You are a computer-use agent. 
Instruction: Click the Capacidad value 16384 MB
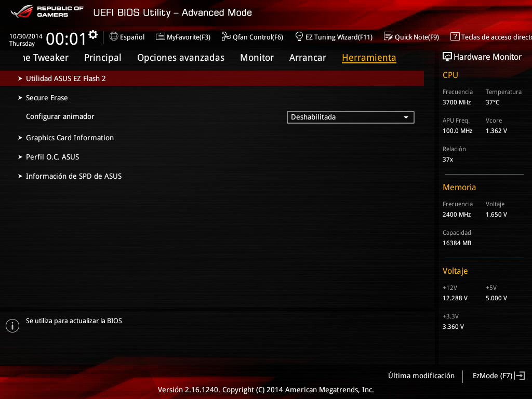pyautogui.click(x=457, y=243)
